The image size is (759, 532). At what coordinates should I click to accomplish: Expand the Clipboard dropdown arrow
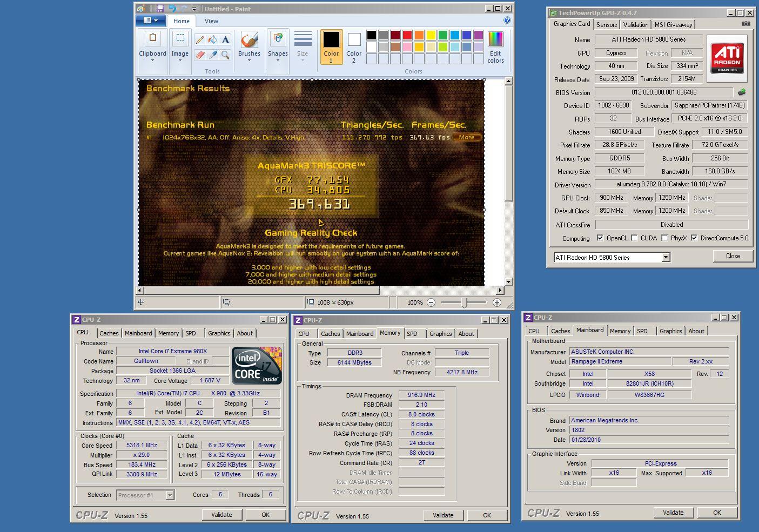point(153,60)
